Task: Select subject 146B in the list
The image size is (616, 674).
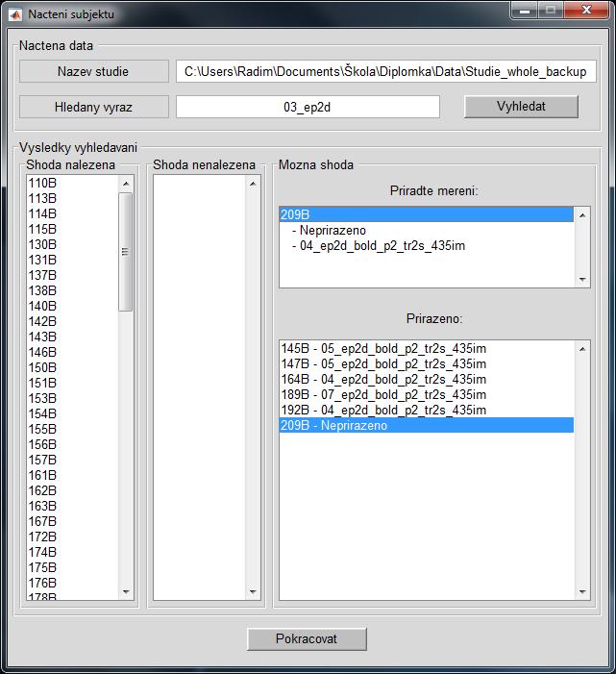Action: (x=72, y=352)
